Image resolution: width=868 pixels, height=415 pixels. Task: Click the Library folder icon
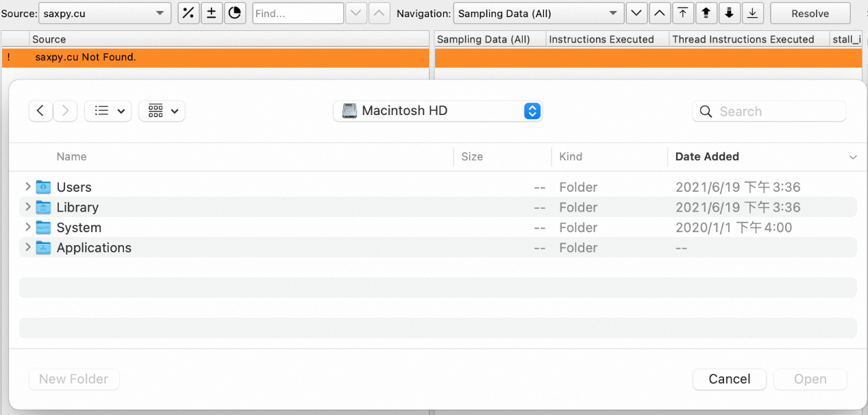pyautogui.click(x=44, y=207)
